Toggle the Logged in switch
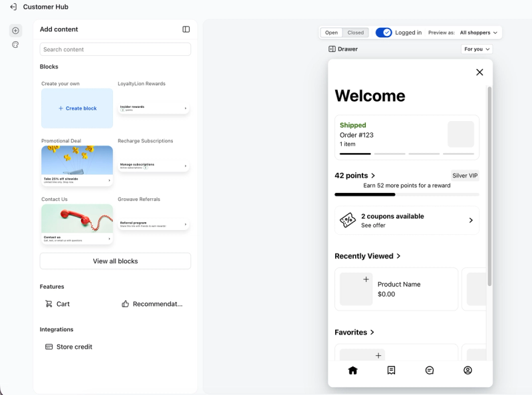This screenshot has height=395, width=532. pyautogui.click(x=384, y=33)
